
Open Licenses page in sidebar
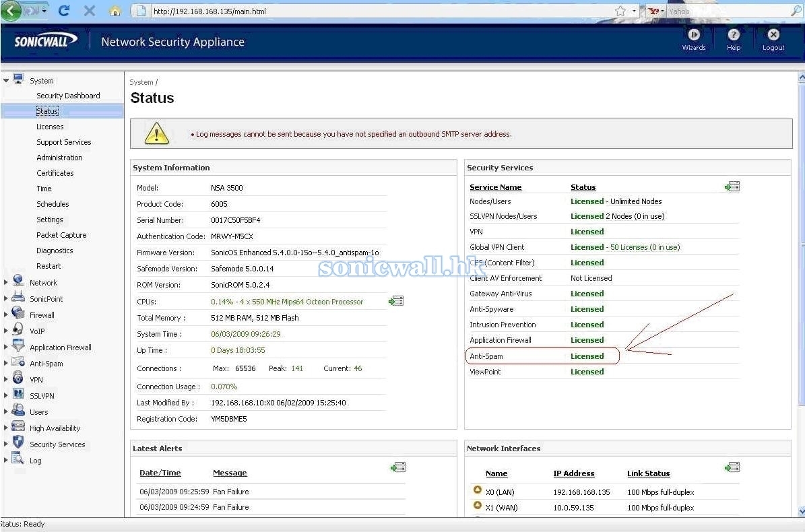coord(50,127)
